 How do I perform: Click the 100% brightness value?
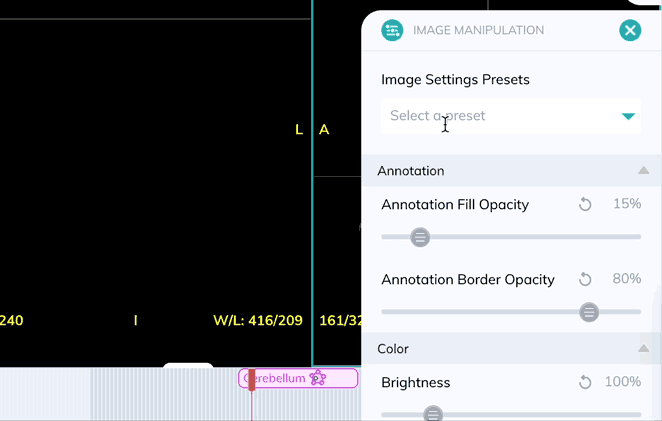(623, 382)
